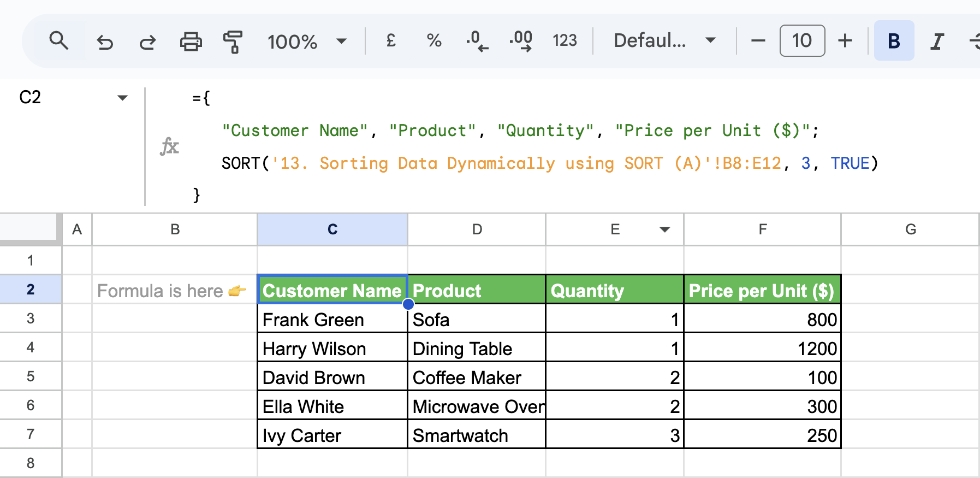Image resolution: width=980 pixels, height=478 pixels.
Task: Increase font size with plus button
Action: [845, 40]
